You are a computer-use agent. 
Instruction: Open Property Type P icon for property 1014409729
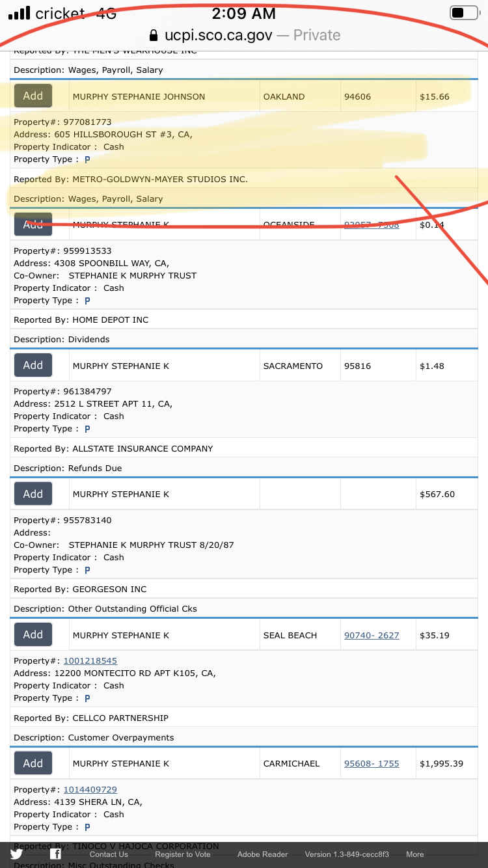click(87, 827)
